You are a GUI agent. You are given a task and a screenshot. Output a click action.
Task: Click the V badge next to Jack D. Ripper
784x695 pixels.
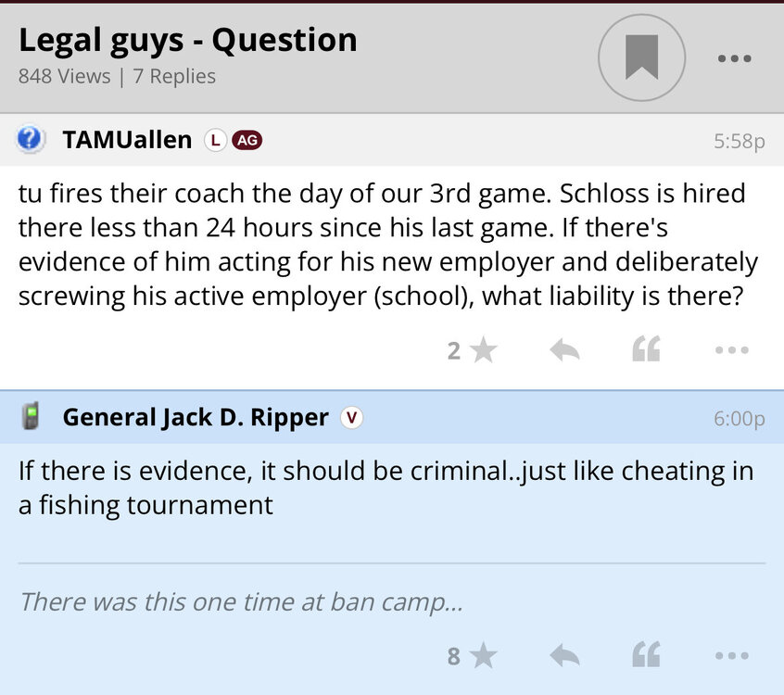pos(351,418)
